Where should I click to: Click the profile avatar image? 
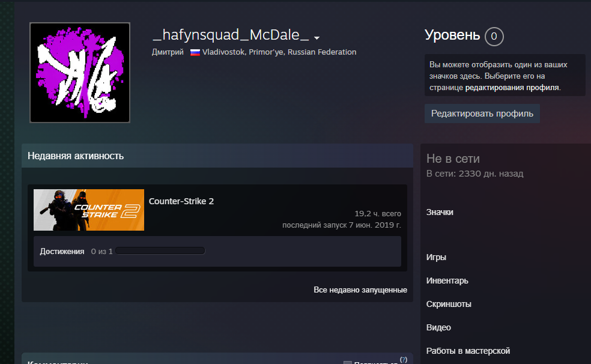80,73
